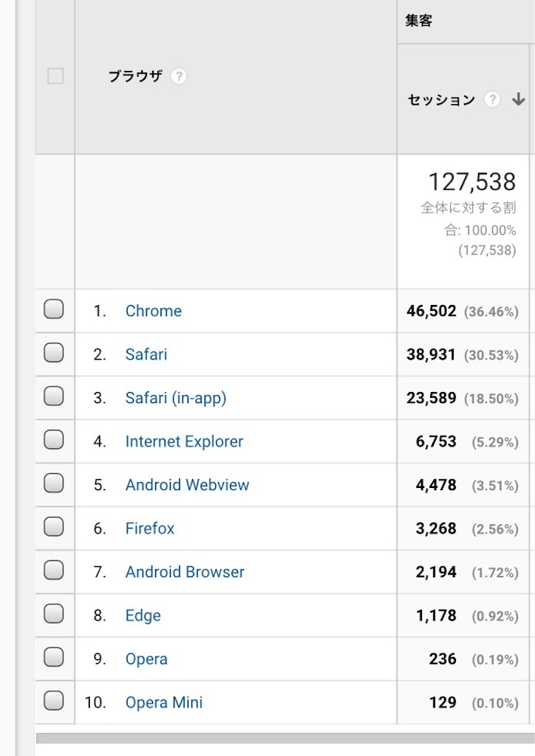
Task: Open the Android Browser link
Action: [185, 572]
